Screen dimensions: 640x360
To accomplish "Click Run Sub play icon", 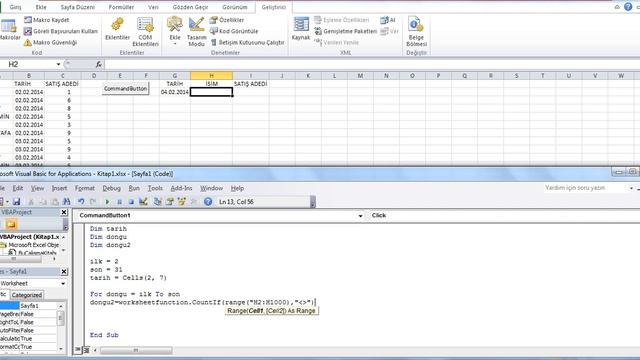I will 107,202.
